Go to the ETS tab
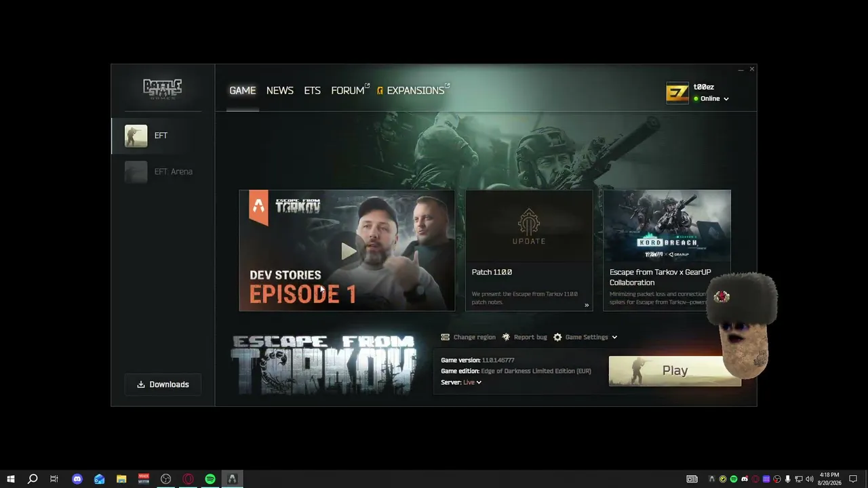Viewport: 868px width, 488px height. pos(312,91)
